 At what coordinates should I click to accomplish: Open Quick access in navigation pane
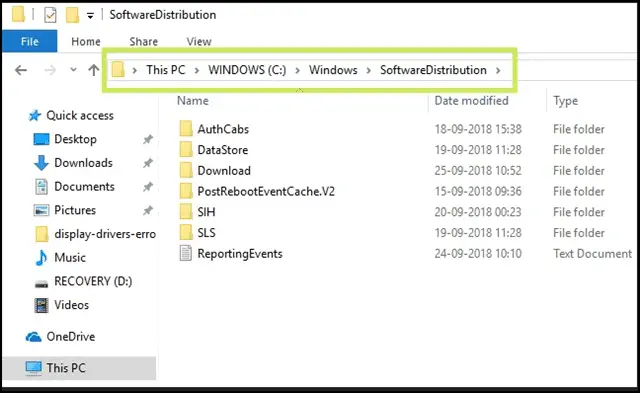coord(80,115)
